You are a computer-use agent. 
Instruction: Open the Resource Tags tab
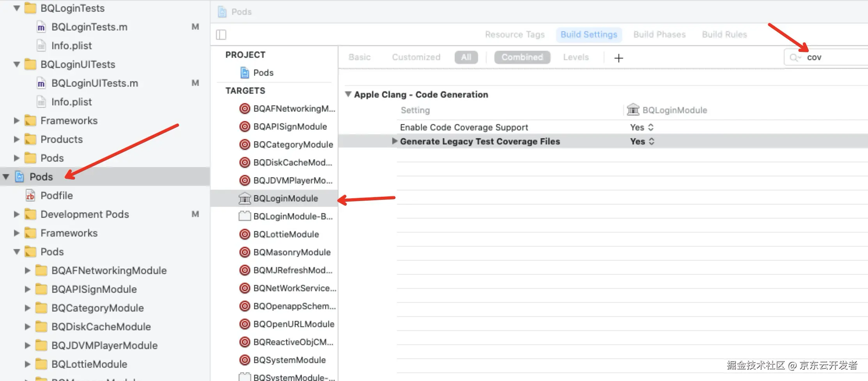[515, 35]
